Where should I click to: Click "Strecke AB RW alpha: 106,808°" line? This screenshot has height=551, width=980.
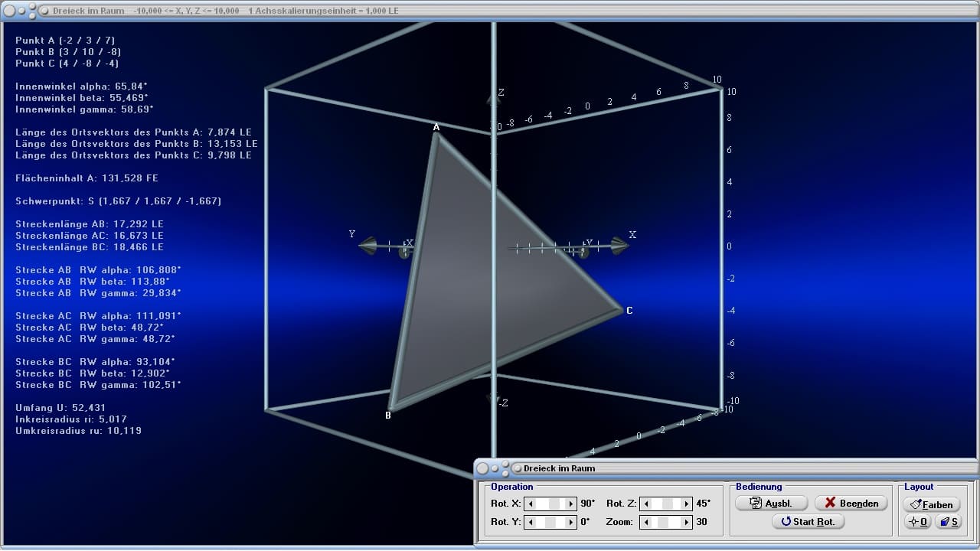98,269
